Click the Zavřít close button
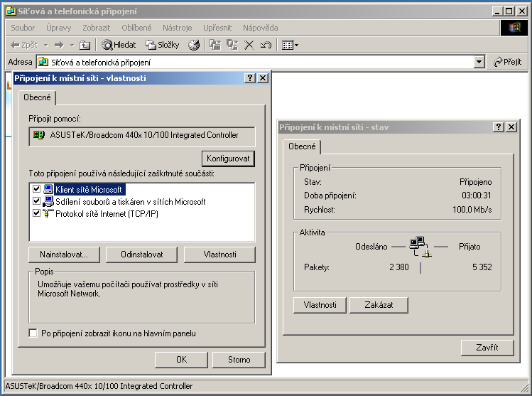 [487, 348]
